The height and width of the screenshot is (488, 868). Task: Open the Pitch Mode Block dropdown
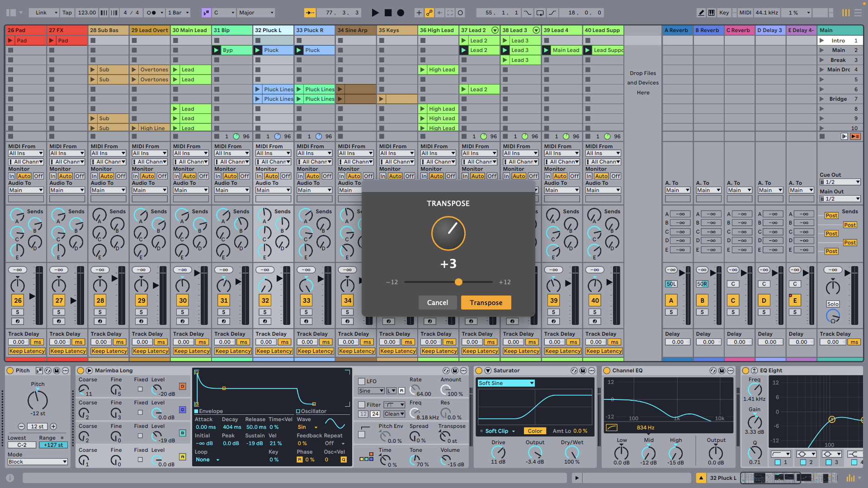[x=38, y=462]
